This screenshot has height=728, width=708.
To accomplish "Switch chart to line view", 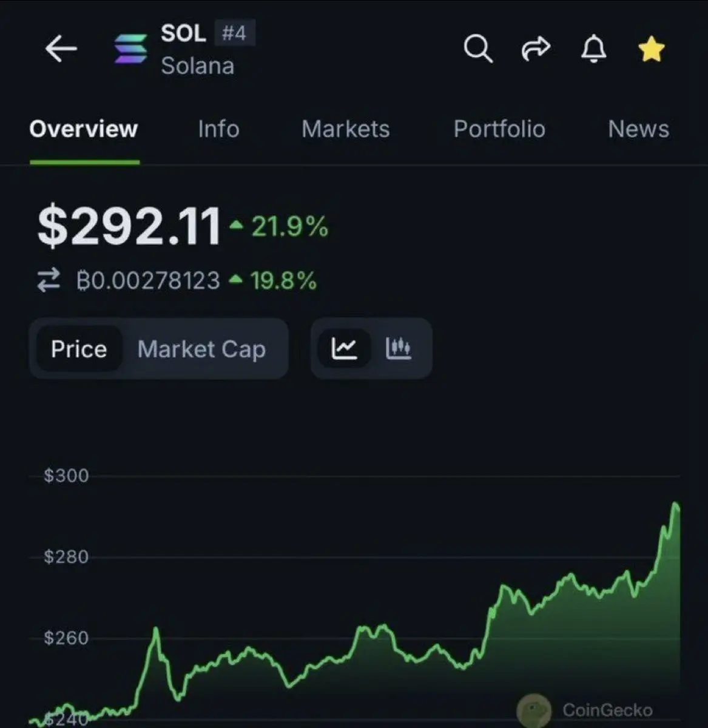I will [344, 349].
